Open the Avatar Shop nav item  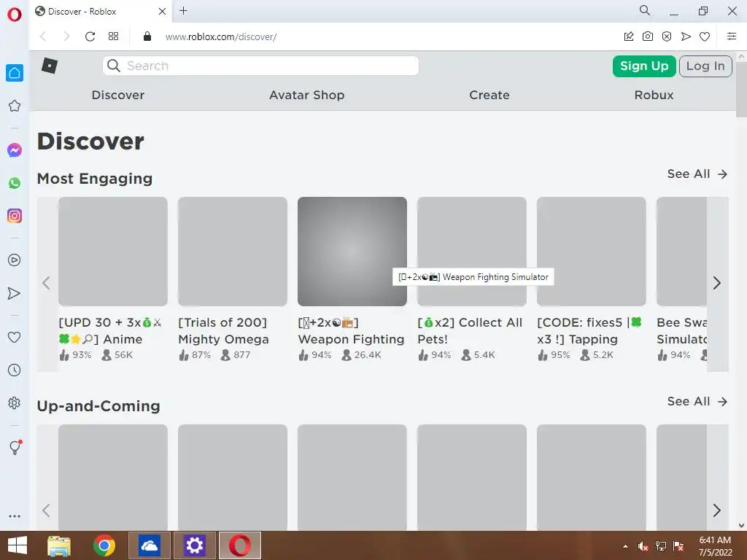click(x=307, y=96)
